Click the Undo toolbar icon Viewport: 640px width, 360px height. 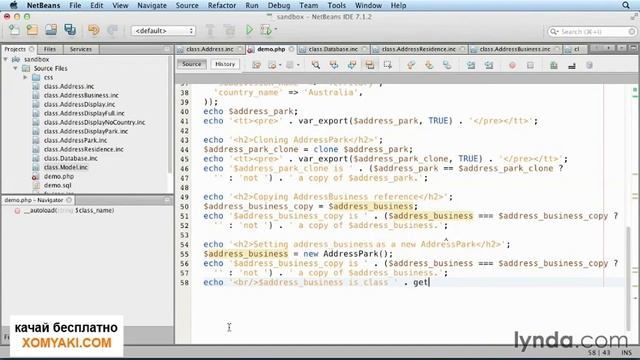pos(93,30)
